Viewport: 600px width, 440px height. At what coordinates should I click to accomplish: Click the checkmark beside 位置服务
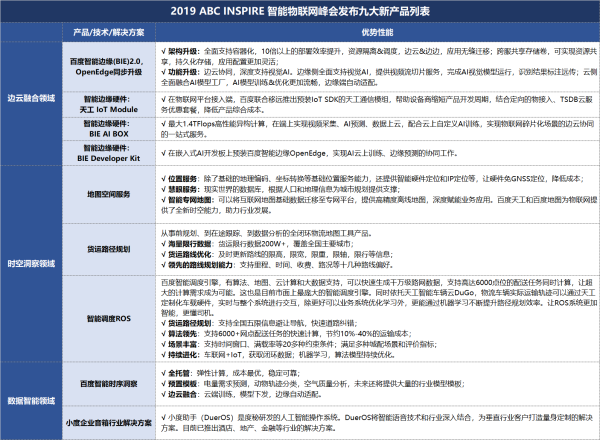click(163, 176)
